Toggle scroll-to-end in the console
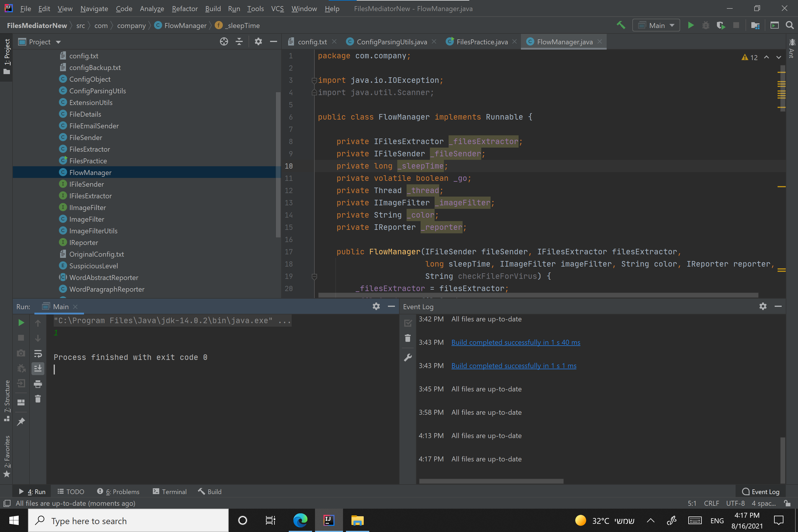 click(x=38, y=368)
